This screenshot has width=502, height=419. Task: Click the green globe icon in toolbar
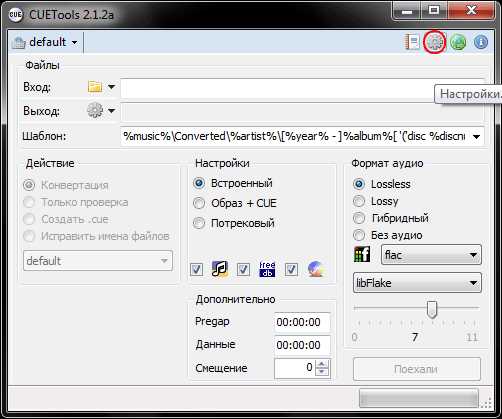click(x=458, y=42)
